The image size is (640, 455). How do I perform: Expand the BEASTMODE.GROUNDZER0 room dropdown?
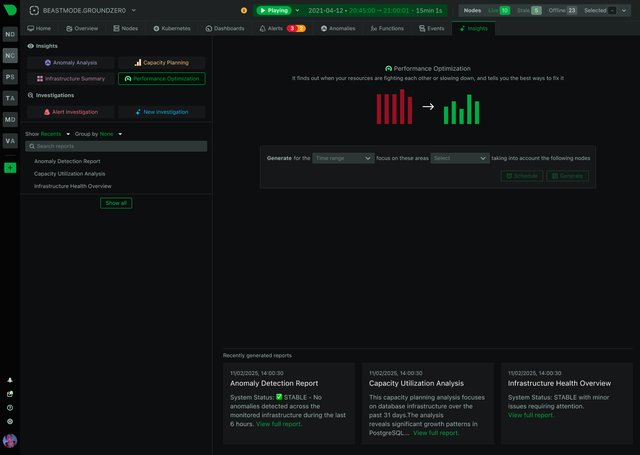click(133, 11)
